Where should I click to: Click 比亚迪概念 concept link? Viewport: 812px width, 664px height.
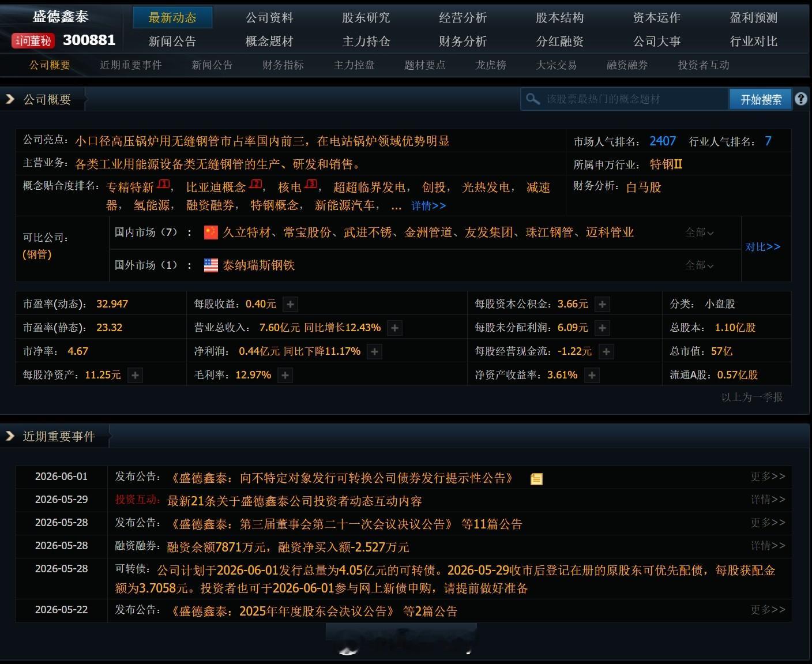click(x=216, y=187)
